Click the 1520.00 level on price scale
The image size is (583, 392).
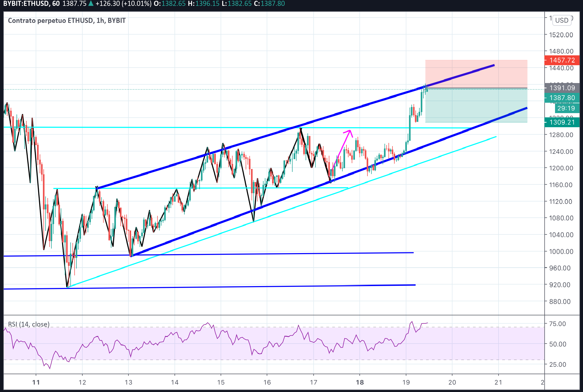pos(561,35)
